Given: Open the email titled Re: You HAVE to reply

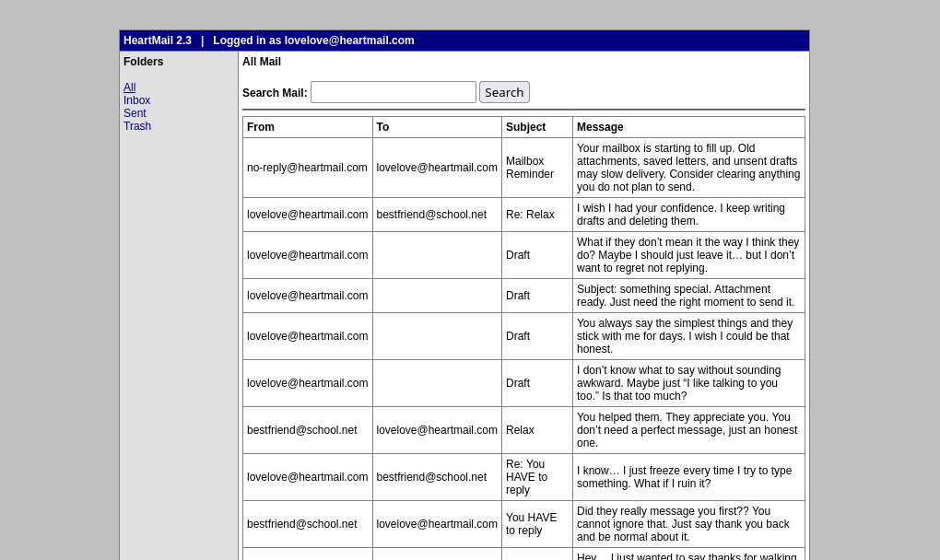Looking at the screenshot, I should 527,477.
